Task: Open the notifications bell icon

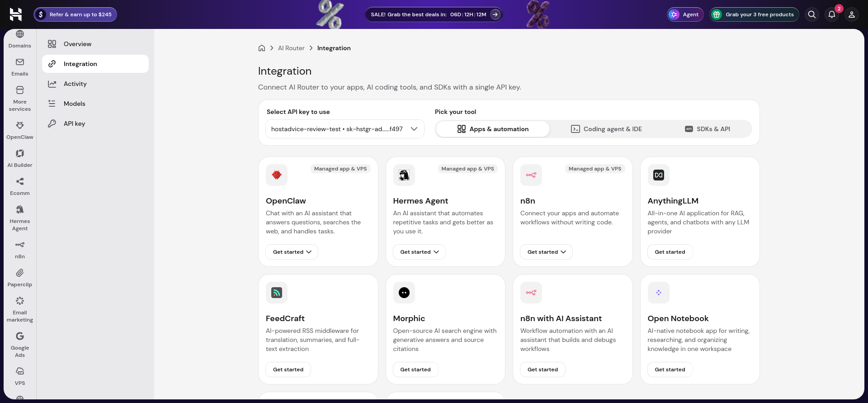Action: 832,14
